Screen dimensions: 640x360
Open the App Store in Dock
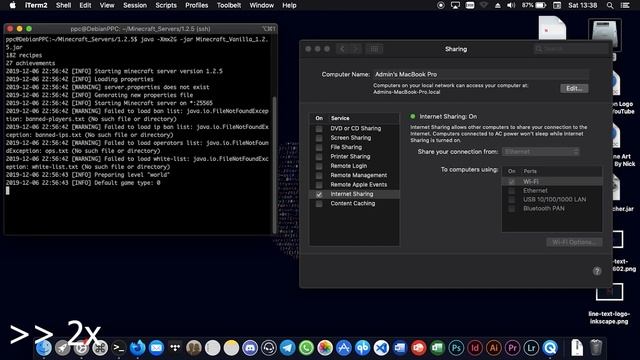344,348
